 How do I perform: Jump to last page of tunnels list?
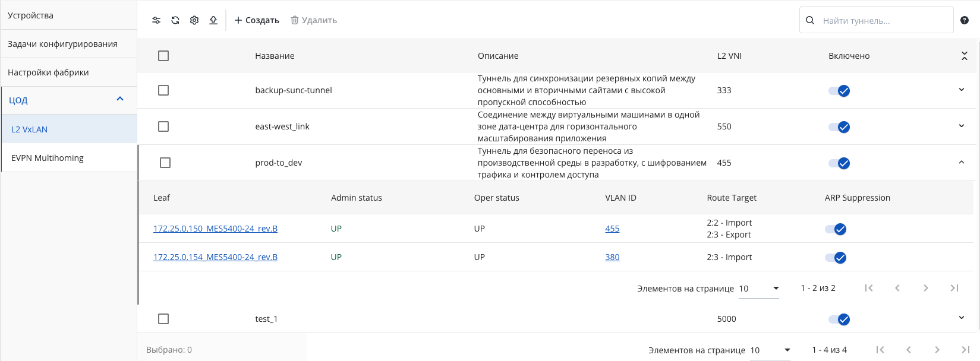[x=966, y=350]
